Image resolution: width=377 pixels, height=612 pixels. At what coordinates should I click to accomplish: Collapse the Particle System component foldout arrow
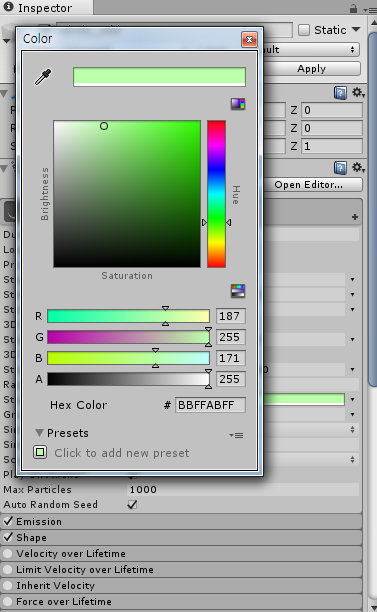[x=4, y=169]
